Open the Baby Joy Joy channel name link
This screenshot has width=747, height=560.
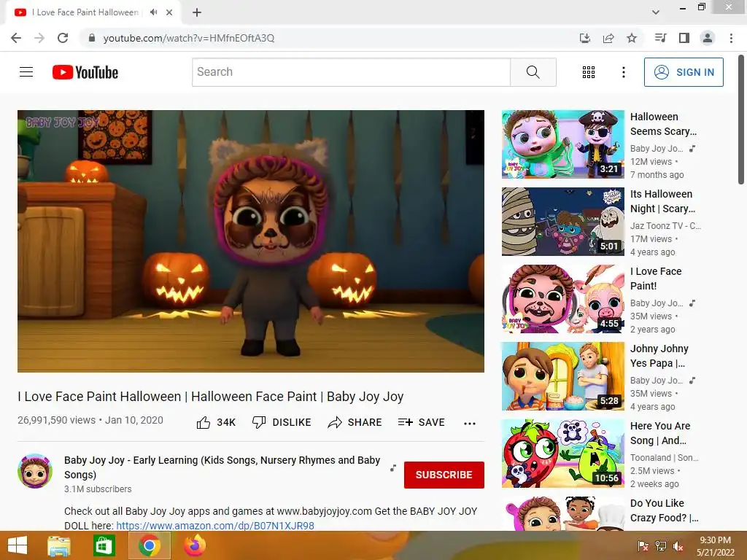222,467
